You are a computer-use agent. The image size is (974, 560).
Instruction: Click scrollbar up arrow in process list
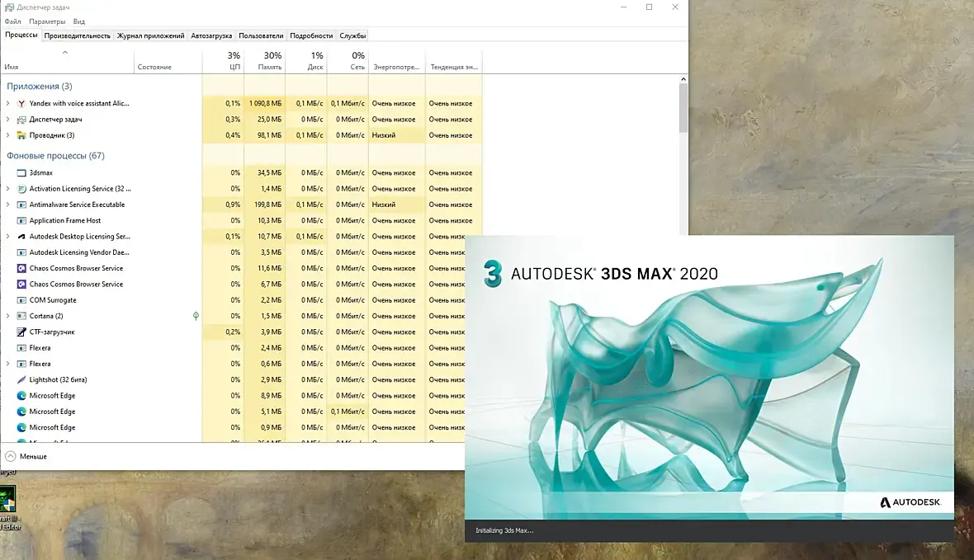point(683,79)
